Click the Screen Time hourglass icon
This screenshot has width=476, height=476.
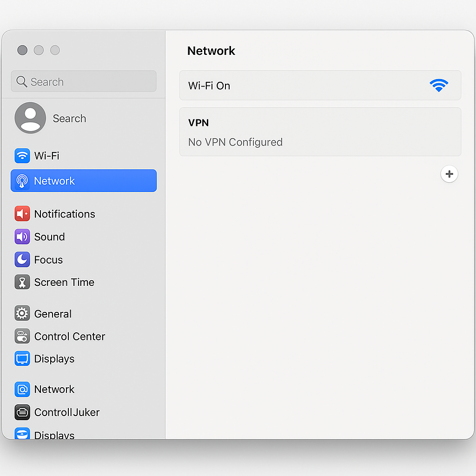coord(22,282)
